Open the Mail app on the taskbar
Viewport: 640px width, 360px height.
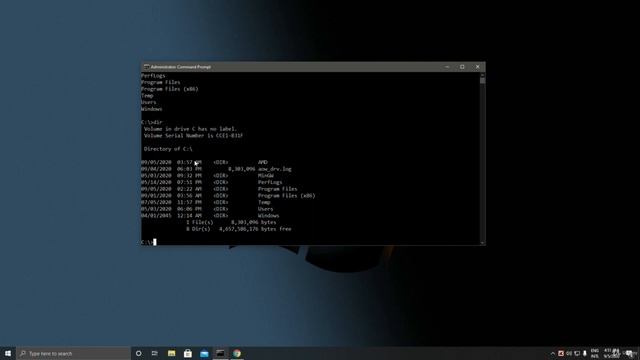click(x=204, y=353)
